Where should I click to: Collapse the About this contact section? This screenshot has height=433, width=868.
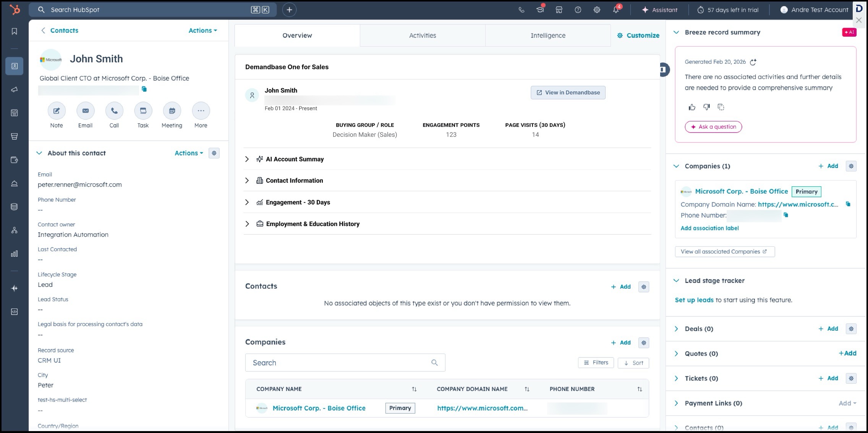pyautogui.click(x=39, y=153)
